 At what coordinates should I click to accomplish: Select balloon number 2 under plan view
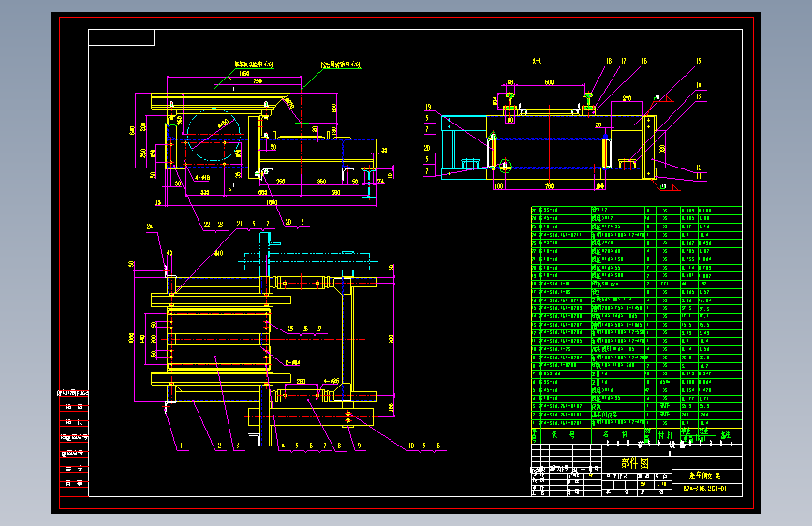219,446
